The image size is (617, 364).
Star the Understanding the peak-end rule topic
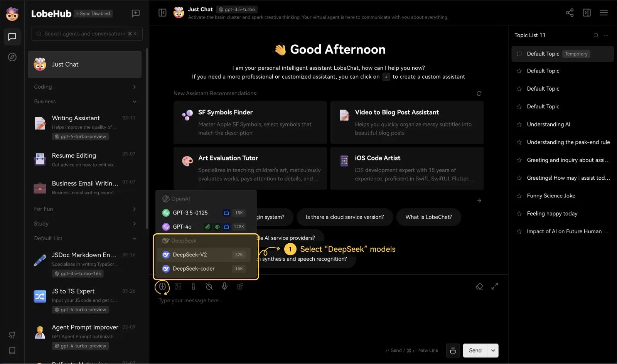(519, 142)
